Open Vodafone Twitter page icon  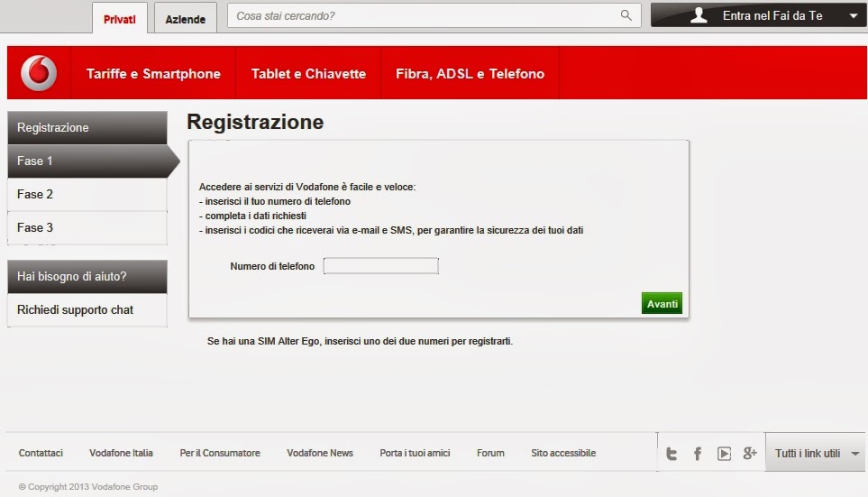(672, 454)
